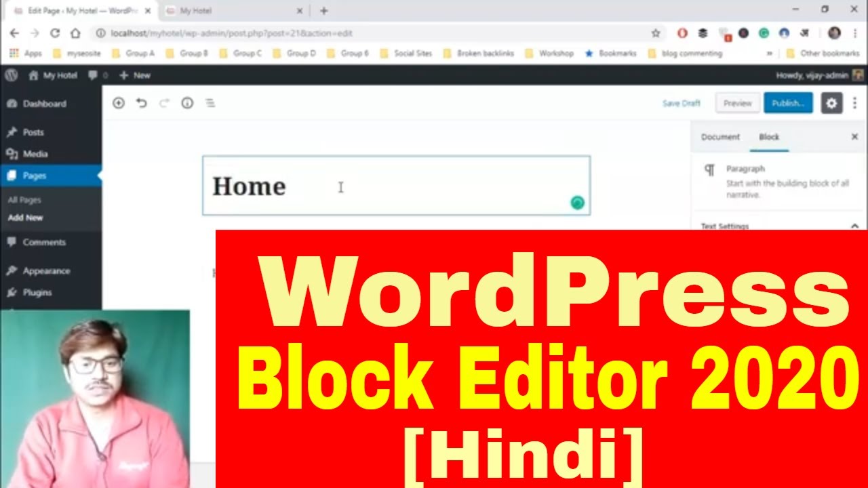The height and width of the screenshot is (488, 868).
Task: Open the Group D bookmark folder
Action: click(294, 54)
